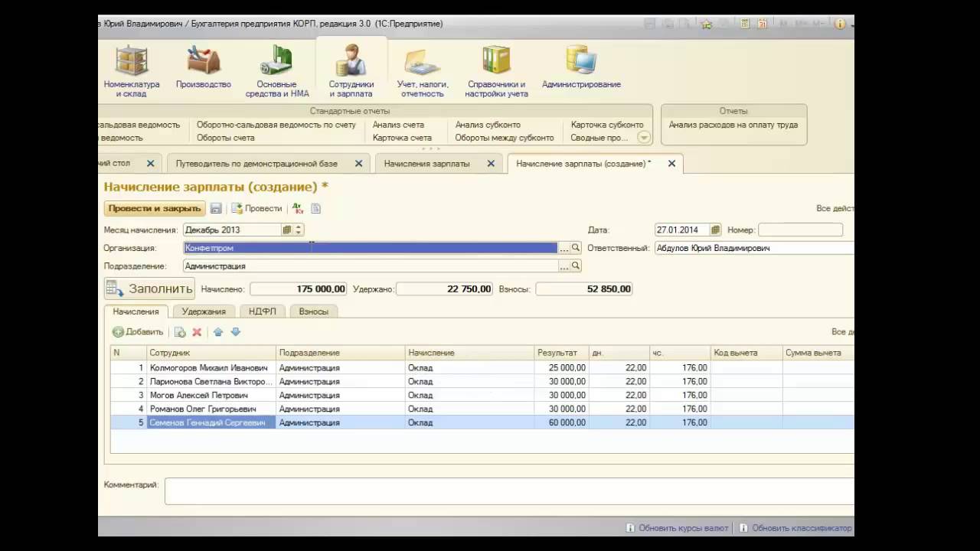Open Основные средства и НМА section
The image size is (980, 551).
click(277, 72)
